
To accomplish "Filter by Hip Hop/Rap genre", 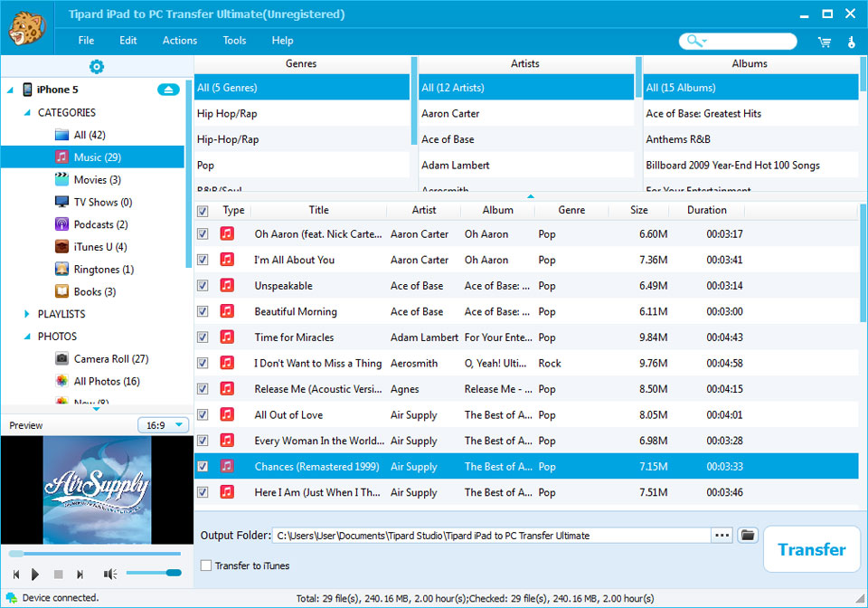I will point(302,113).
